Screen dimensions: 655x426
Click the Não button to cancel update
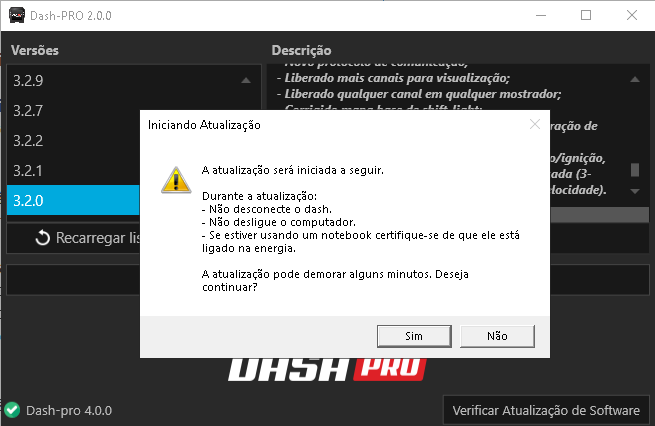[x=497, y=336]
